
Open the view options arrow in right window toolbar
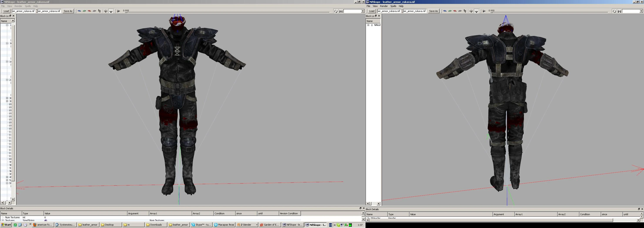pyautogui.click(x=476, y=11)
